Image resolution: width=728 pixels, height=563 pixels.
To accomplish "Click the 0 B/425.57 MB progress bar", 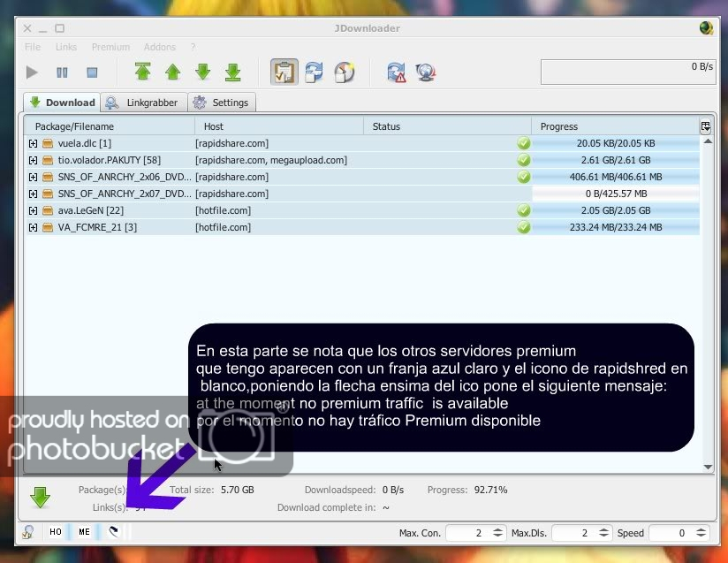I will (616, 194).
